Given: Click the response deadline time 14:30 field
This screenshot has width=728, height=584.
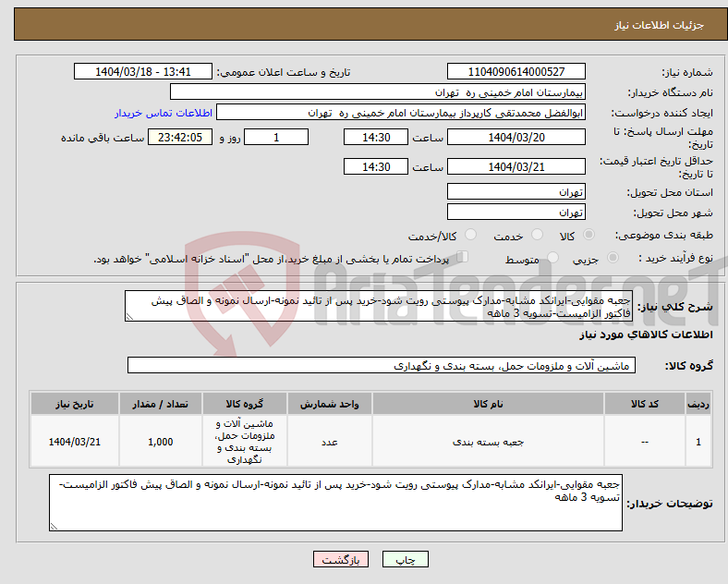Looking at the screenshot, I should tap(376, 137).
